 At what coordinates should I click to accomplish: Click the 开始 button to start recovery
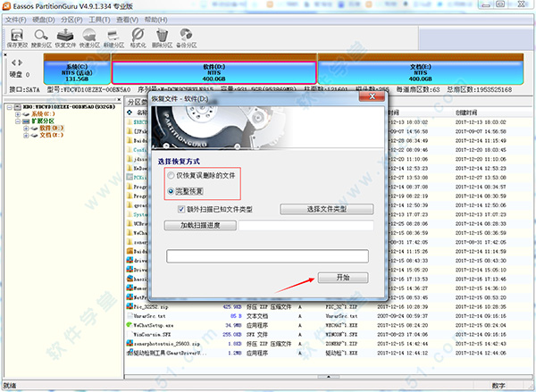[x=343, y=278]
